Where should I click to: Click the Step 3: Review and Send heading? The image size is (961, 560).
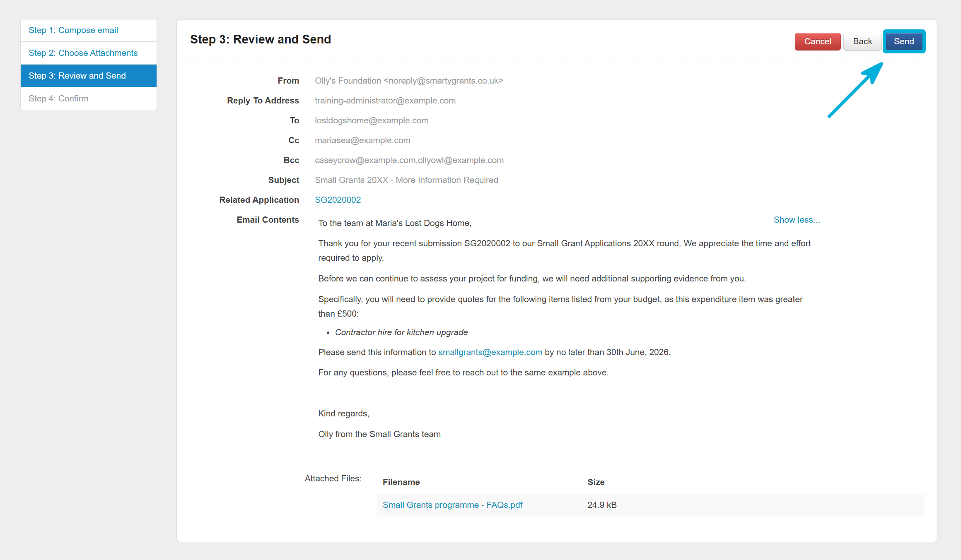click(260, 39)
